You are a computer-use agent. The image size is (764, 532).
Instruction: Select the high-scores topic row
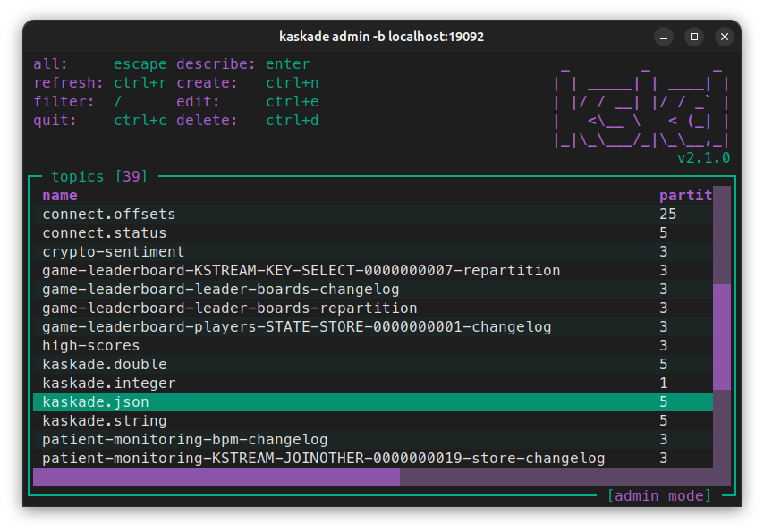[373, 345]
